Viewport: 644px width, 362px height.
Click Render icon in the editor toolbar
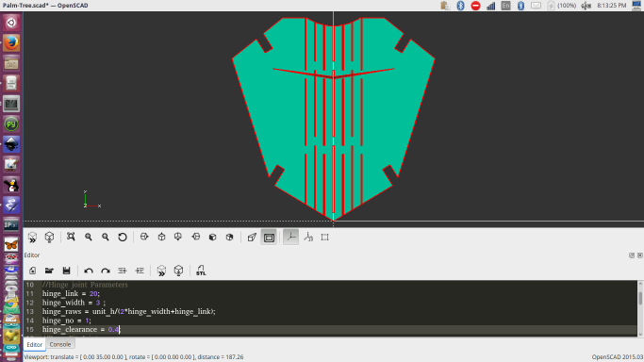click(178, 271)
